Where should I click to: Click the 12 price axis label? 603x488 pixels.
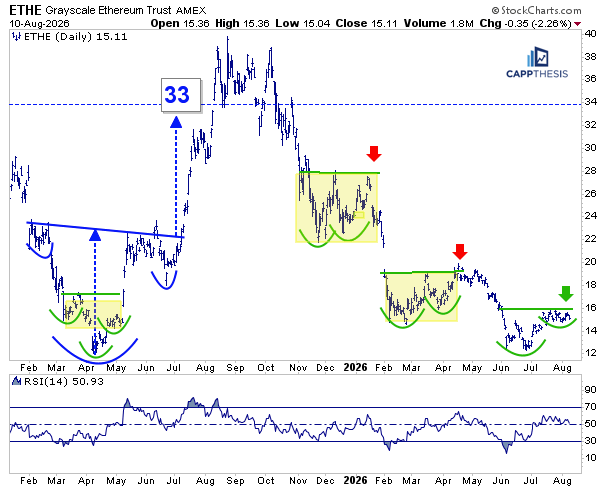(590, 353)
